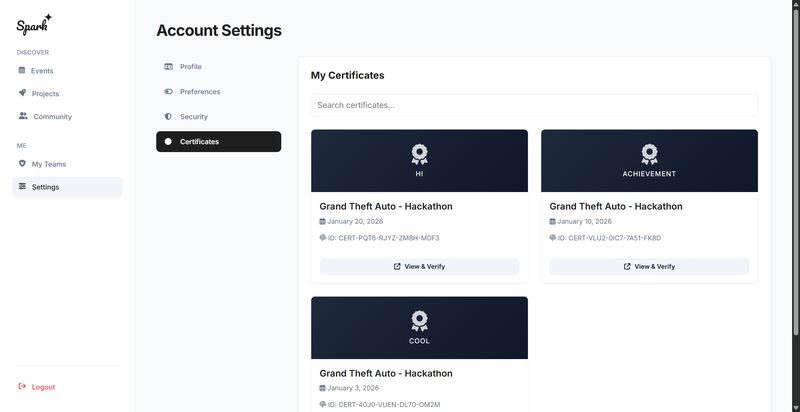Click the My Certificates heading

tap(347, 75)
